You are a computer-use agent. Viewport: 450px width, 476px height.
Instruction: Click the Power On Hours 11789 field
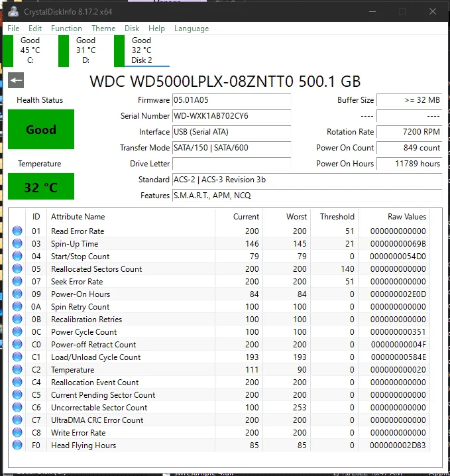[410, 164]
